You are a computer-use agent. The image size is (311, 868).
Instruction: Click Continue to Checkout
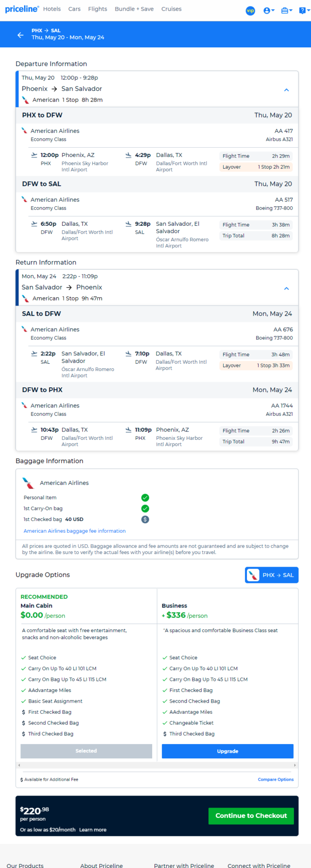(x=251, y=816)
